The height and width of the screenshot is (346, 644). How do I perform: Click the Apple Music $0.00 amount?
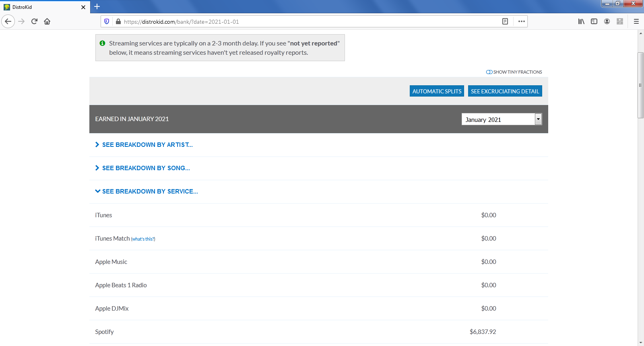point(489,262)
